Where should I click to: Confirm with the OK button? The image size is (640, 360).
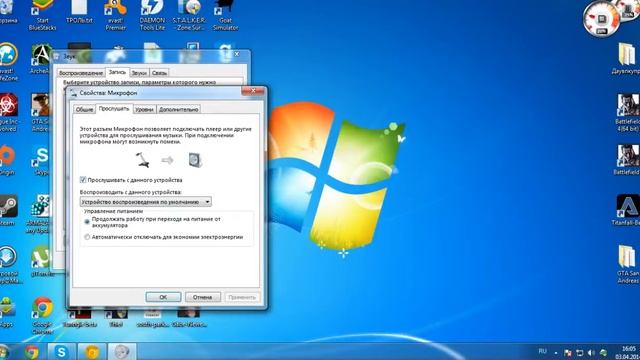click(163, 297)
